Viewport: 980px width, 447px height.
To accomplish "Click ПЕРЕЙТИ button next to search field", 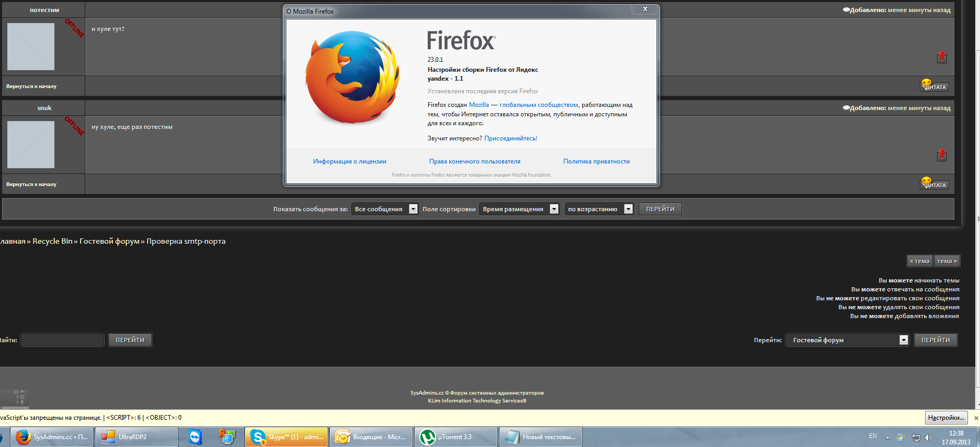I will pos(130,340).
